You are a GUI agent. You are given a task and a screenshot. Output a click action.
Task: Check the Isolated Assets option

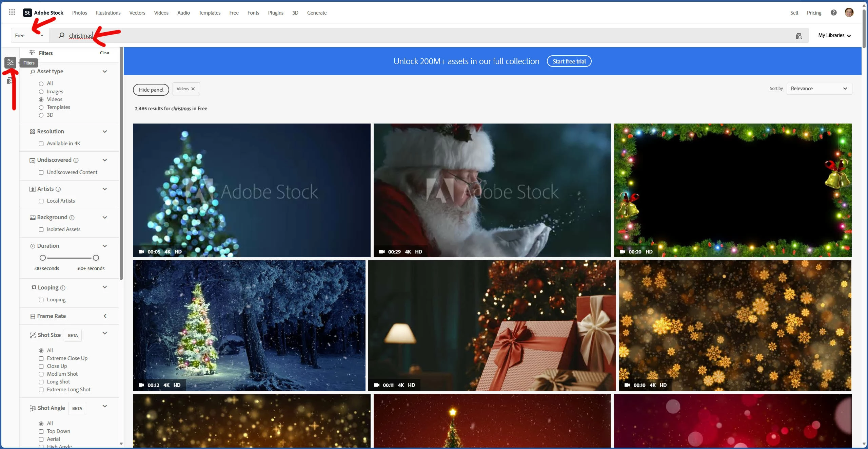41,229
